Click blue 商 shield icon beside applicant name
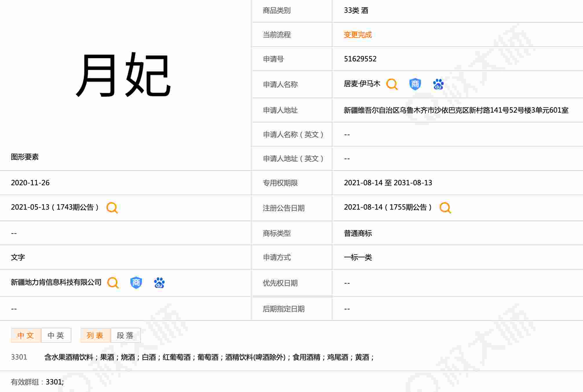 tap(415, 84)
